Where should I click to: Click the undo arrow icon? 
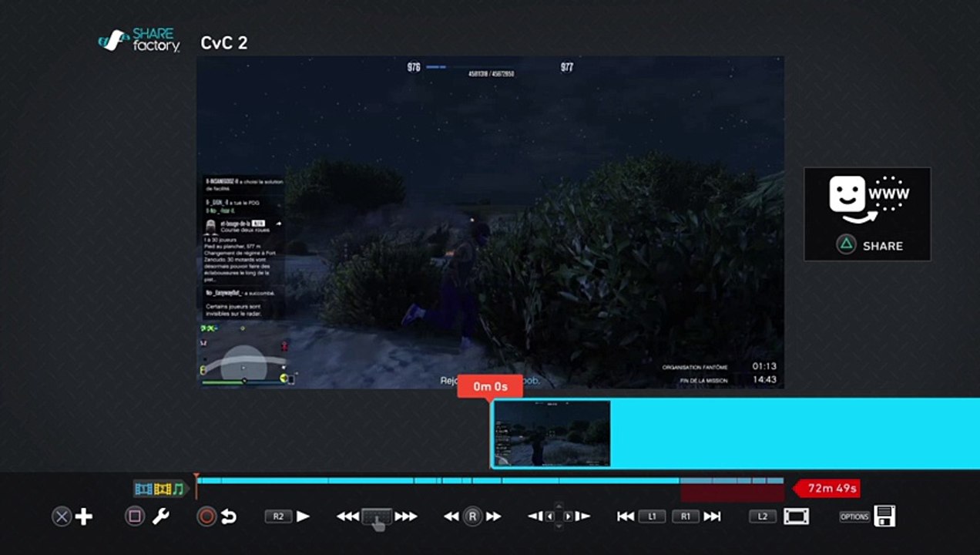pyautogui.click(x=229, y=516)
